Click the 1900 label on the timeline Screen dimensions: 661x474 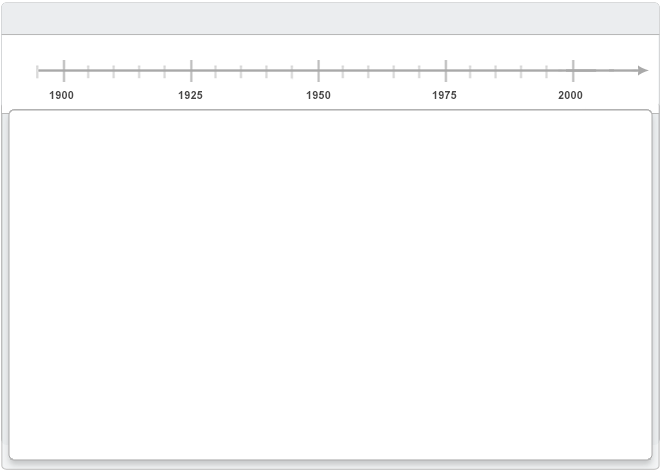(61, 95)
